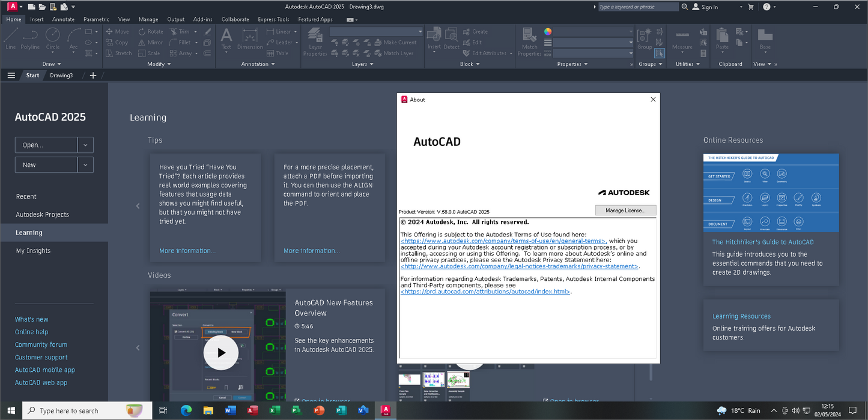Image resolution: width=868 pixels, height=420 pixels.
Task: Insert a Table from Annotation panel
Action: click(x=278, y=53)
